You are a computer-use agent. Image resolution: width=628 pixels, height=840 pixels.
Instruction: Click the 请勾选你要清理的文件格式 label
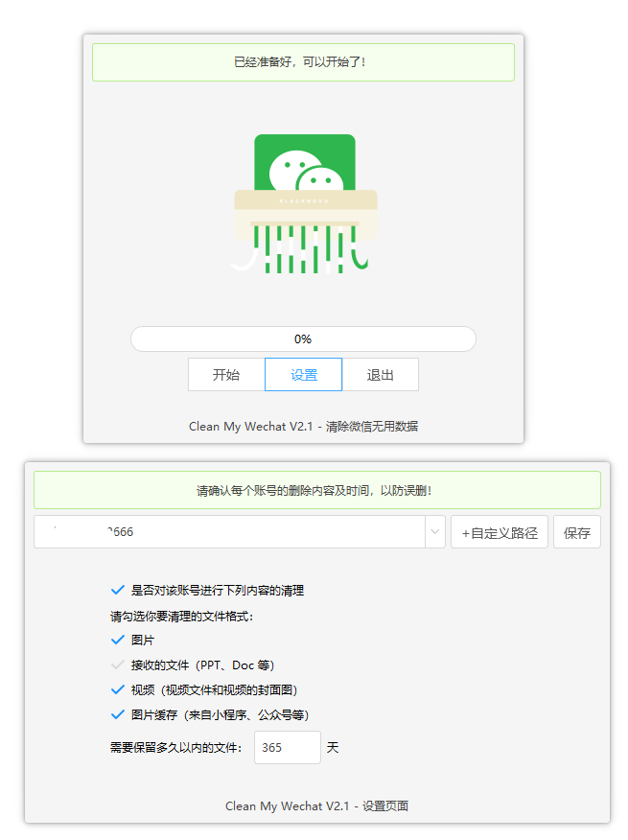click(181, 616)
